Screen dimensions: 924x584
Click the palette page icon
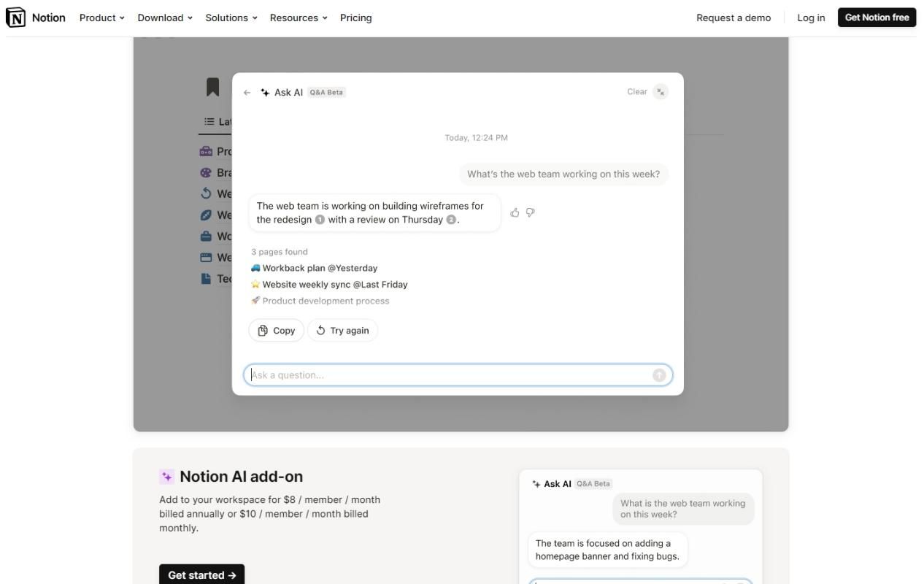(206, 173)
